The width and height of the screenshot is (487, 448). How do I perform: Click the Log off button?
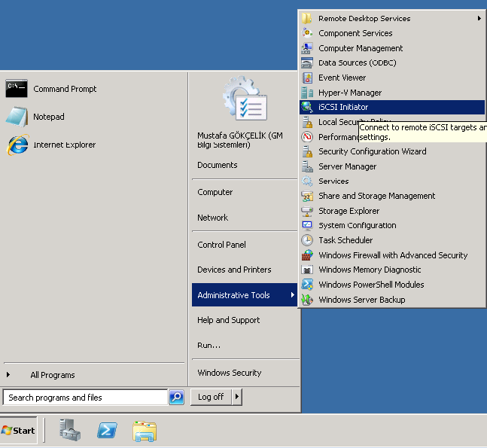tap(211, 397)
